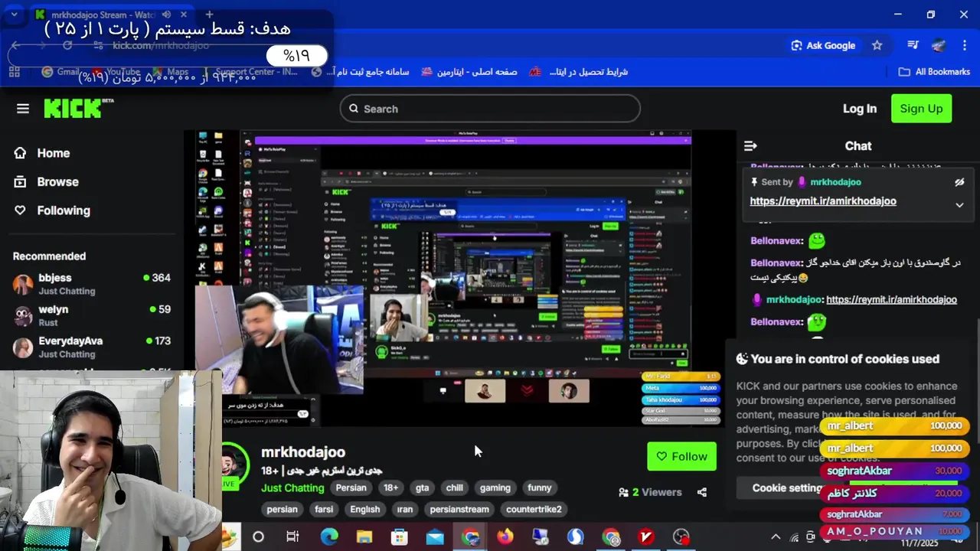Collapse the chat panel with arrow icon
The width and height of the screenshot is (980, 551).
click(750, 145)
